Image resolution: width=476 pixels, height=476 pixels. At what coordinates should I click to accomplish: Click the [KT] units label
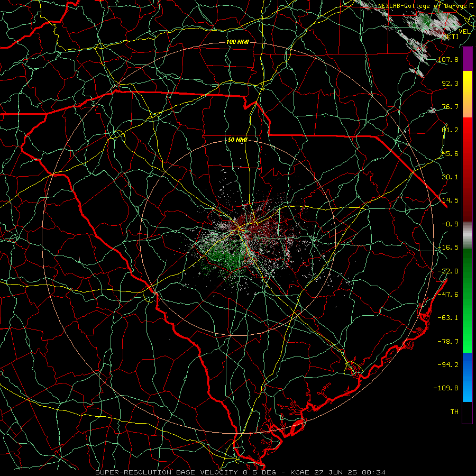coord(452,36)
